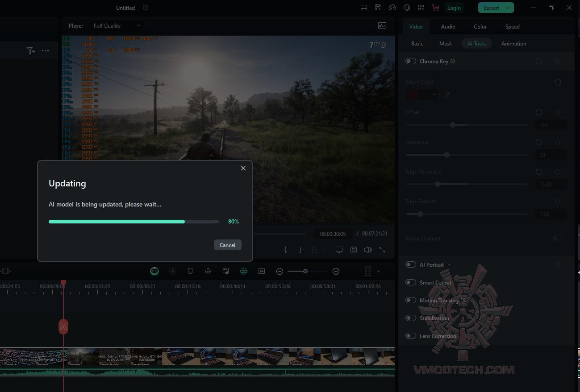Open the apps grid icon
This screenshot has height=392, width=580.
pos(421,8)
